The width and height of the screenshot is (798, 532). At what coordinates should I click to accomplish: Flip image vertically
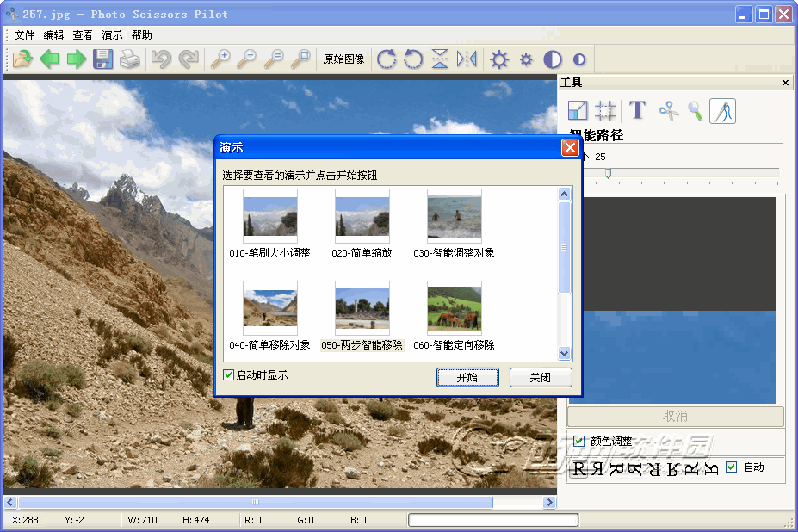coord(440,59)
